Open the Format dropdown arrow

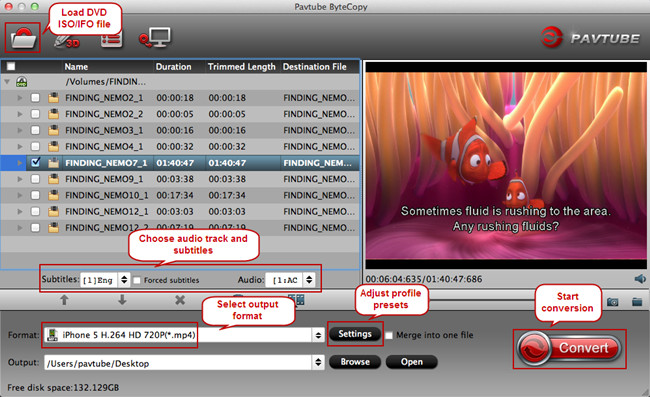[x=318, y=335]
